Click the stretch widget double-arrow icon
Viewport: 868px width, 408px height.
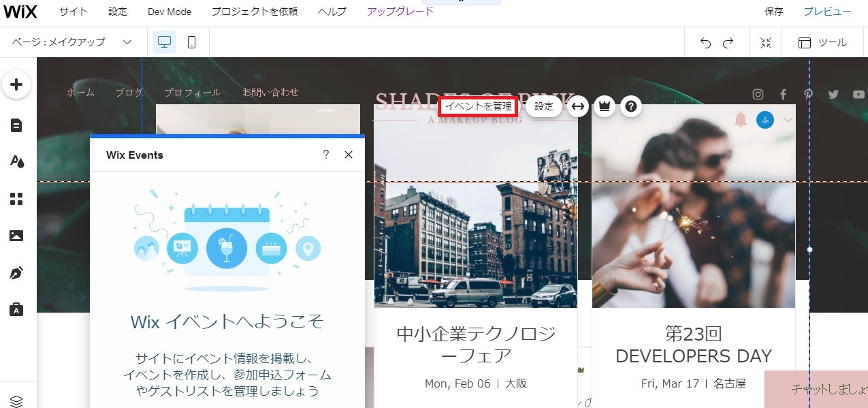(x=577, y=106)
